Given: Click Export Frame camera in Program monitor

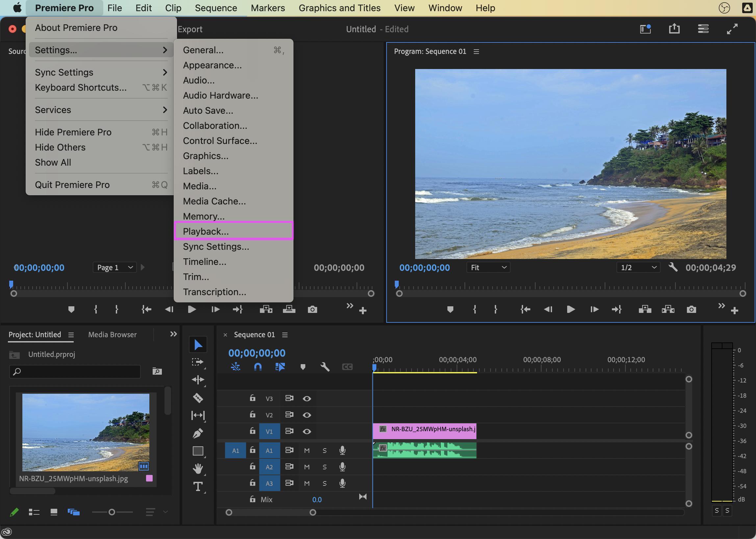Looking at the screenshot, I should click(x=691, y=310).
